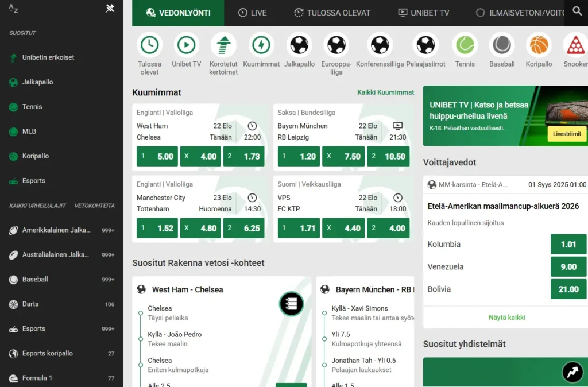This screenshot has height=387, width=588.
Task: Switch to the LIVE tab
Action: pyautogui.click(x=253, y=13)
